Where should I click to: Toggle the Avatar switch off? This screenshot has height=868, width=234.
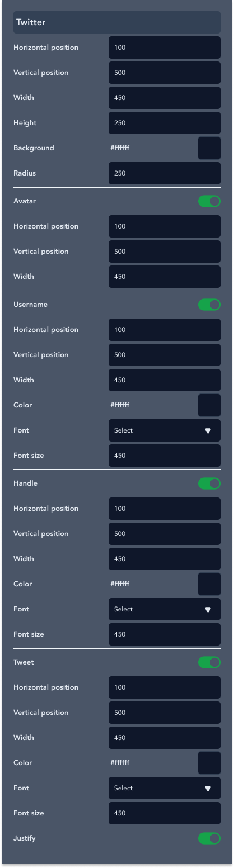click(209, 201)
